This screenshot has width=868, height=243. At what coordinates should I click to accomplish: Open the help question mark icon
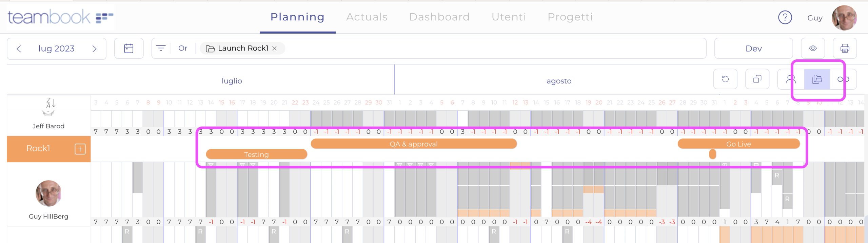[785, 17]
